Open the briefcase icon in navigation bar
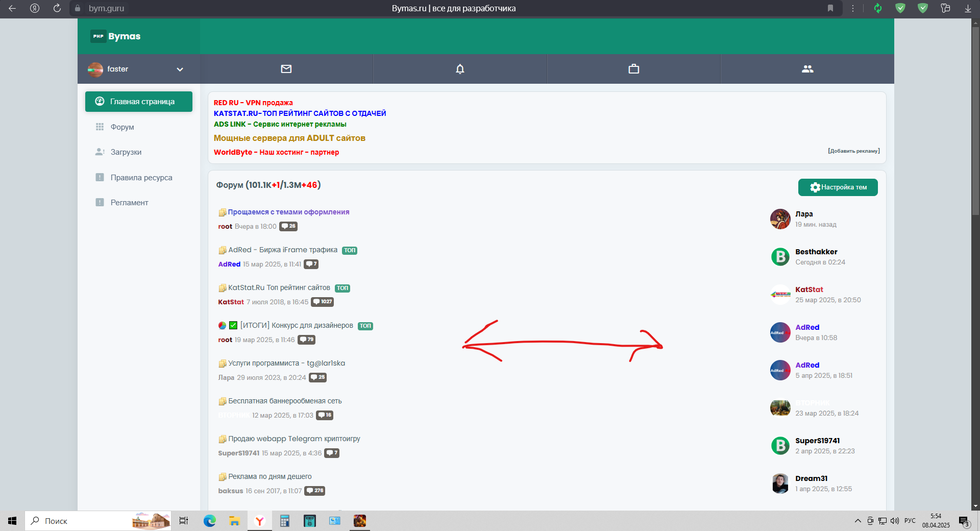 [633, 69]
